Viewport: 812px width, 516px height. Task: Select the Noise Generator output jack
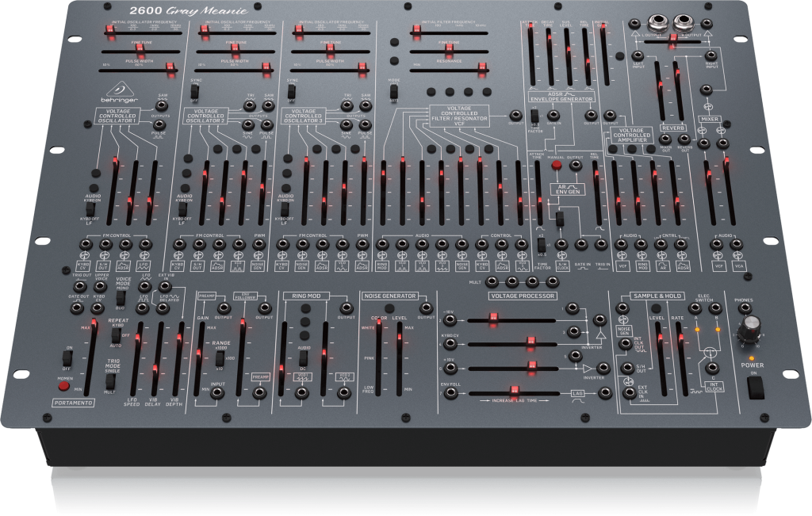[x=425, y=308]
